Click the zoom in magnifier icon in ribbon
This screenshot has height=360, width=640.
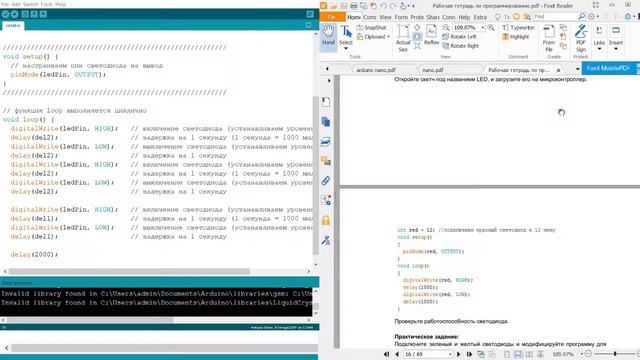click(491, 28)
